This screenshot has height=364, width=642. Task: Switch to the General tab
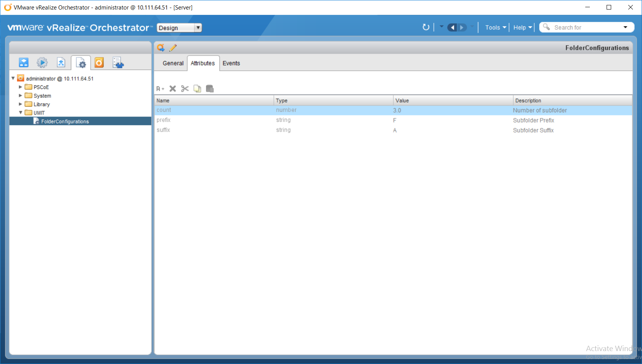pyautogui.click(x=173, y=63)
